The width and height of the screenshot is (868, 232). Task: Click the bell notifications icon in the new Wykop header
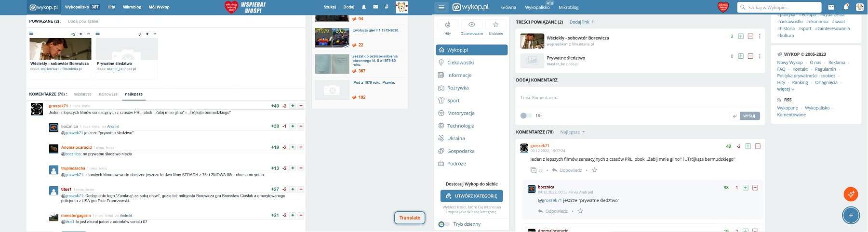pyautogui.click(x=846, y=7)
